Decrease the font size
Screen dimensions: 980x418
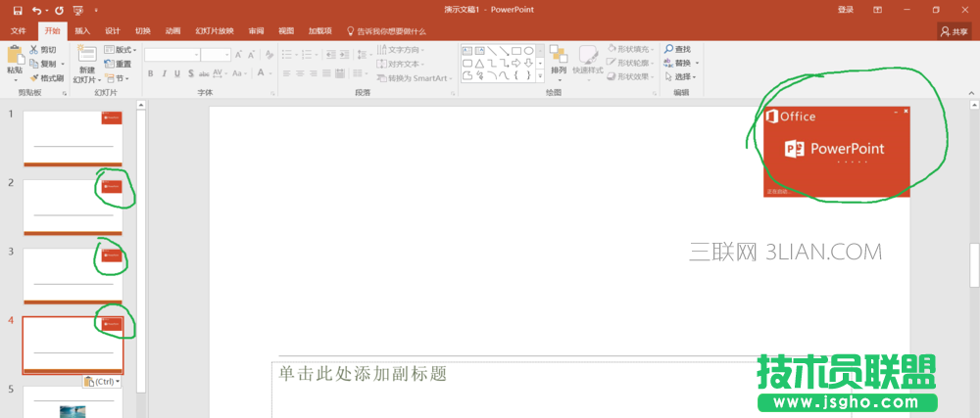coord(251,55)
